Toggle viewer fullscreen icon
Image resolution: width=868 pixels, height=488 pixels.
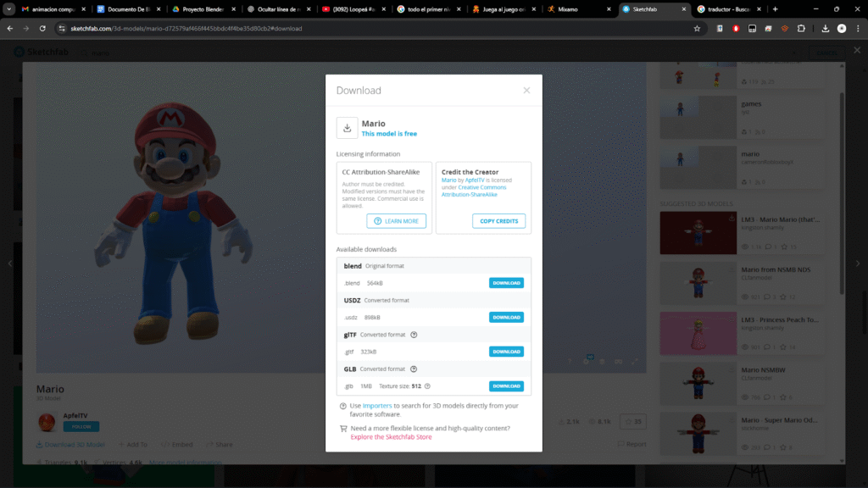635,361
